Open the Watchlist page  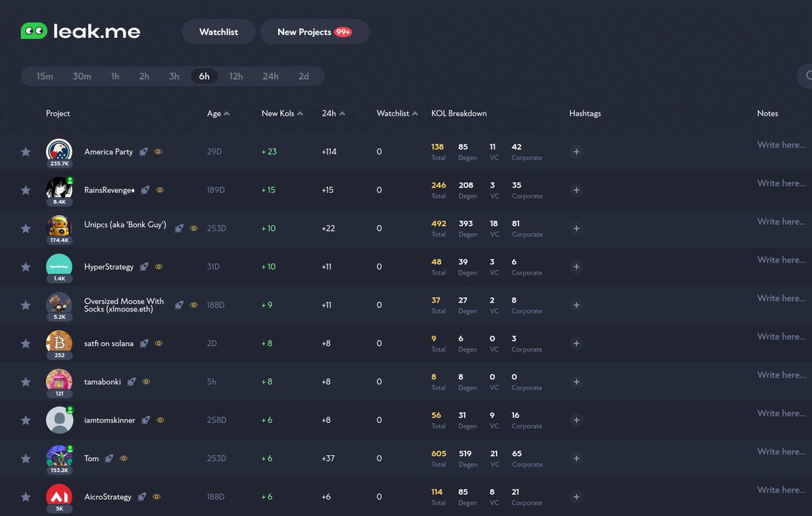click(x=218, y=31)
